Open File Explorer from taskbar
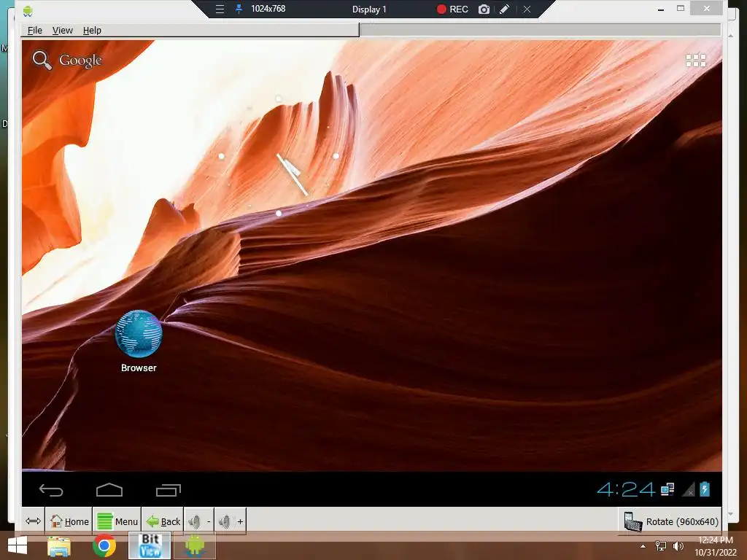This screenshot has width=747, height=560. click(59, 546)
